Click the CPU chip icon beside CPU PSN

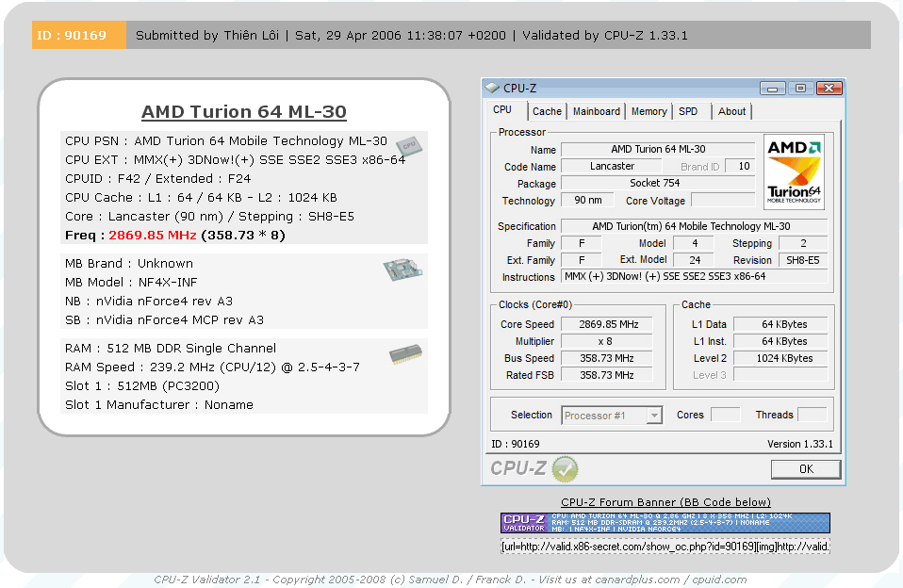[x=409, y=146]
